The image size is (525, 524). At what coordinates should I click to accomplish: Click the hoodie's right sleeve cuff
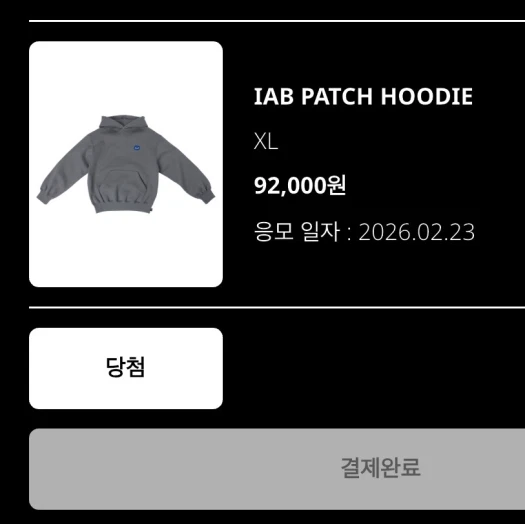[207, 195]
